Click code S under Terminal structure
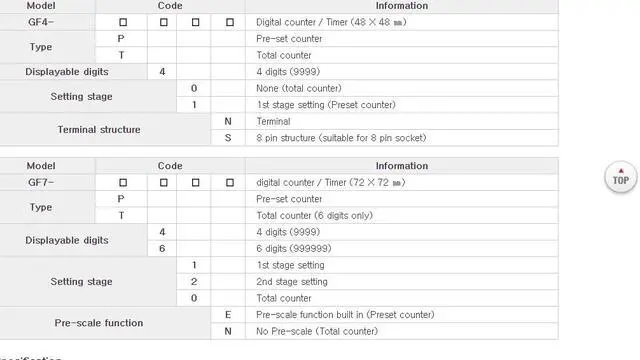The height and width of the screenshot is (360, 640). point(228,138)
